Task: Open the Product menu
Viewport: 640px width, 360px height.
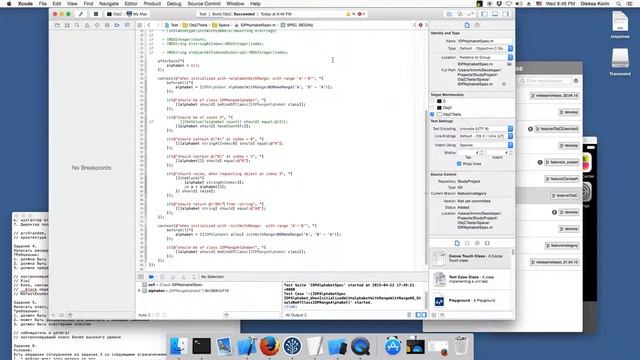Action: [152, 4]
